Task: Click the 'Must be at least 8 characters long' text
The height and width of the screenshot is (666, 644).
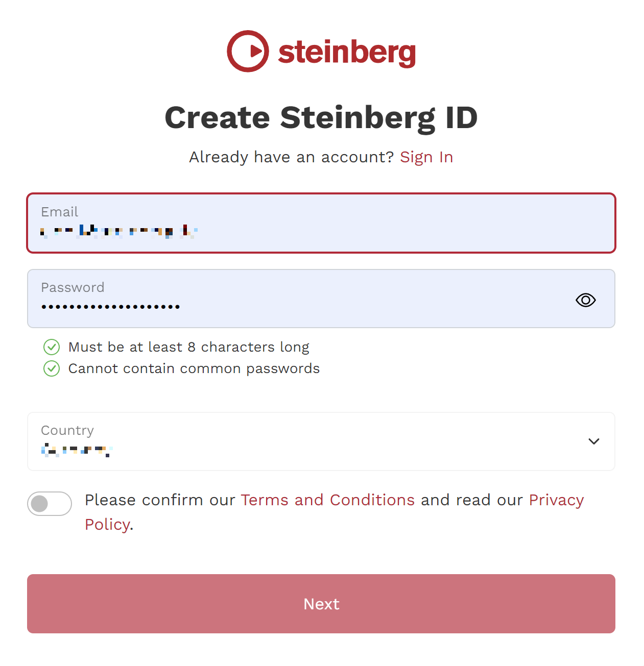Action: (x=189, y=347)
